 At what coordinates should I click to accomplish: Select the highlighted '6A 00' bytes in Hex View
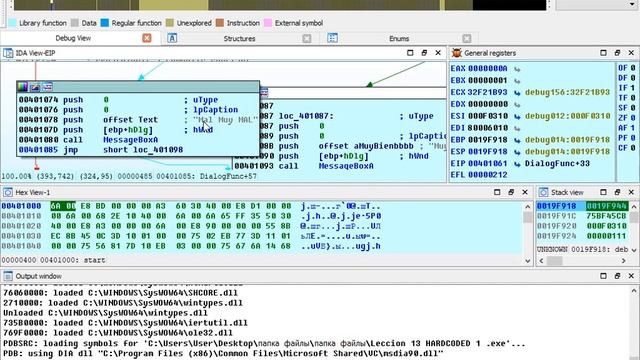coord(63,206)
